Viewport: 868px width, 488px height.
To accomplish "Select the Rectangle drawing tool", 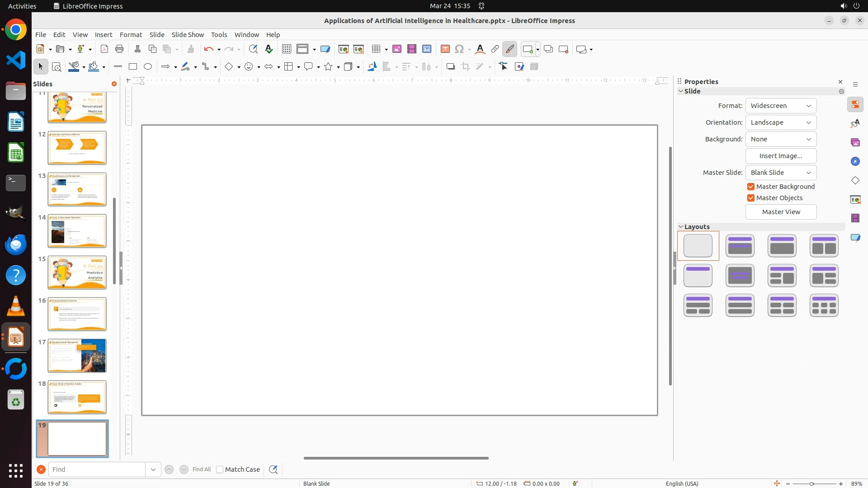I will click(133, 67).
